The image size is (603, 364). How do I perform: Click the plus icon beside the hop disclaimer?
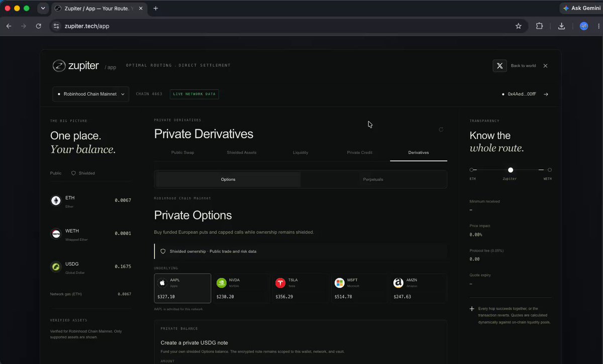click(x=472, y=309)
